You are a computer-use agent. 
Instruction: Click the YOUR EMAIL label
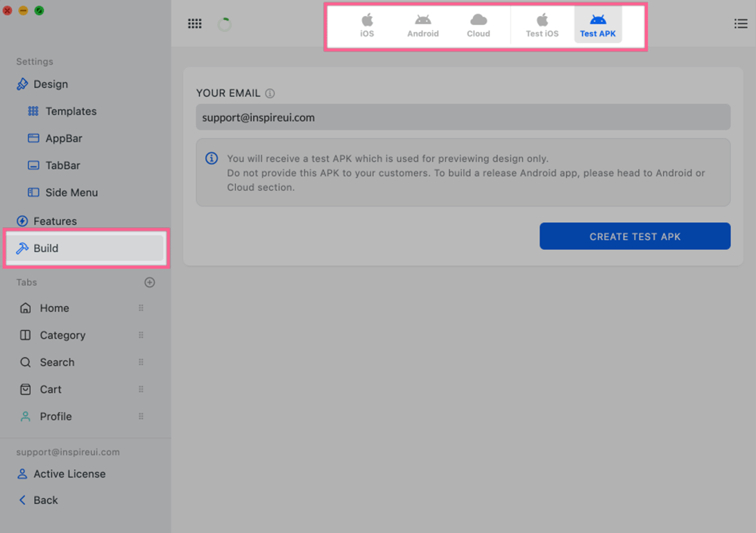[228, 93]
